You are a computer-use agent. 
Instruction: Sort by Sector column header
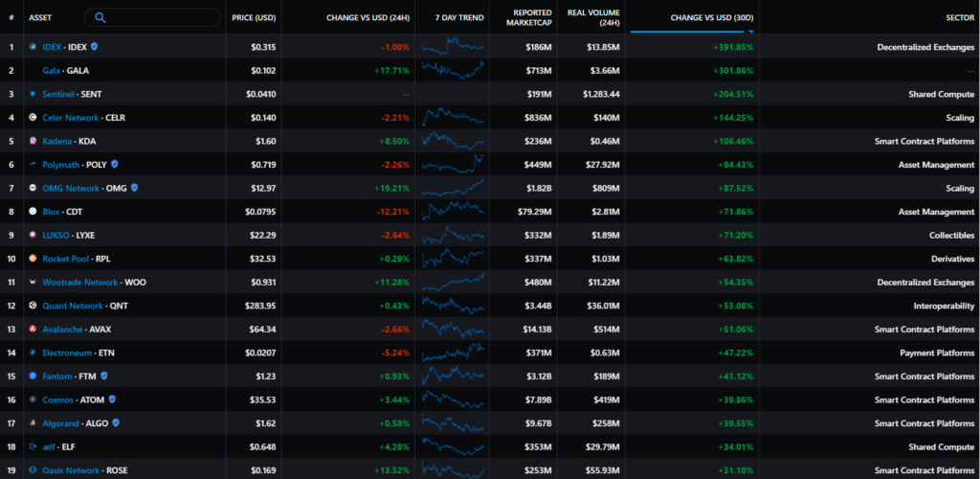[x=959, y=17]
